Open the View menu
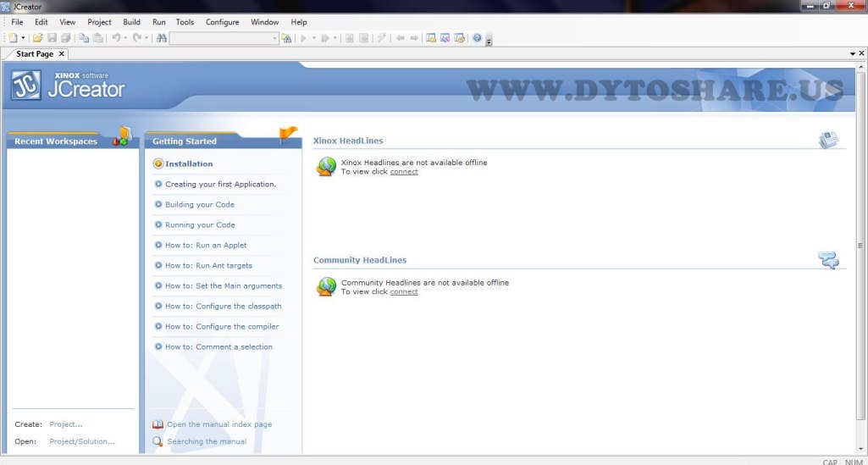This screenshot has width=868, height=465. 68,22
